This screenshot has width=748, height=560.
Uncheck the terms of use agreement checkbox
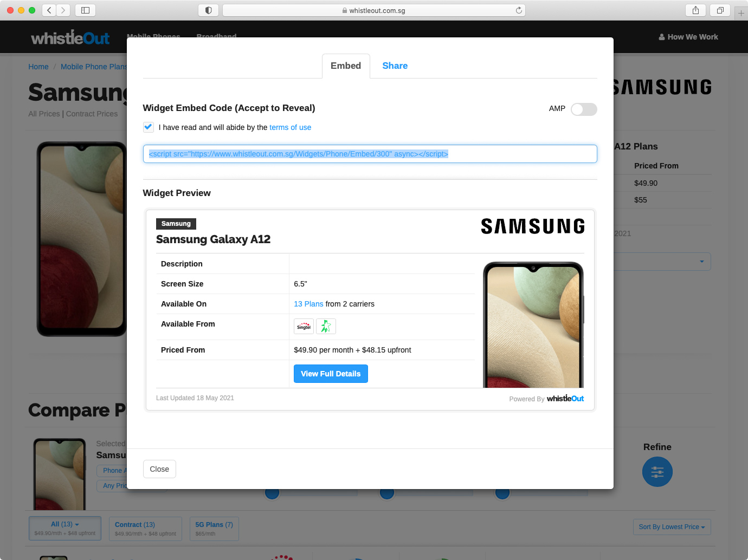click(149, 127)
